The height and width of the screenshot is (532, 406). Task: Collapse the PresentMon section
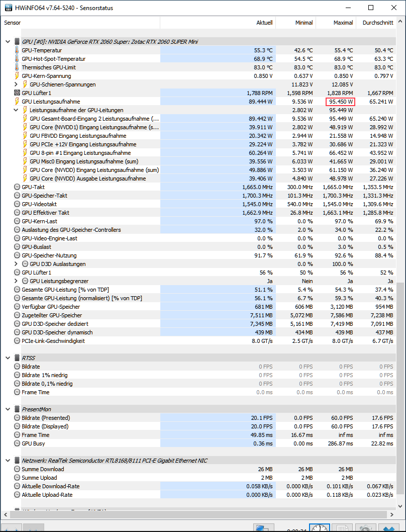coord(8,409)
